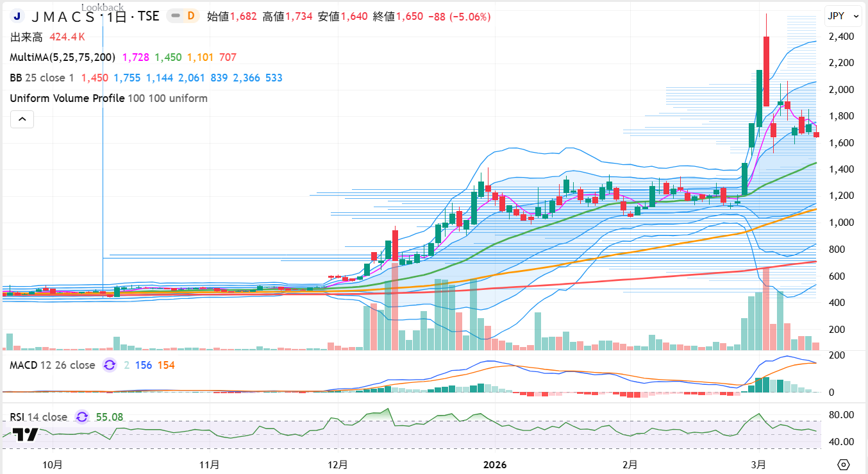This screenshot has height=474, width=868.
Task: Click the orange D delayed-data badge
Action: click(x=190, y=17)
